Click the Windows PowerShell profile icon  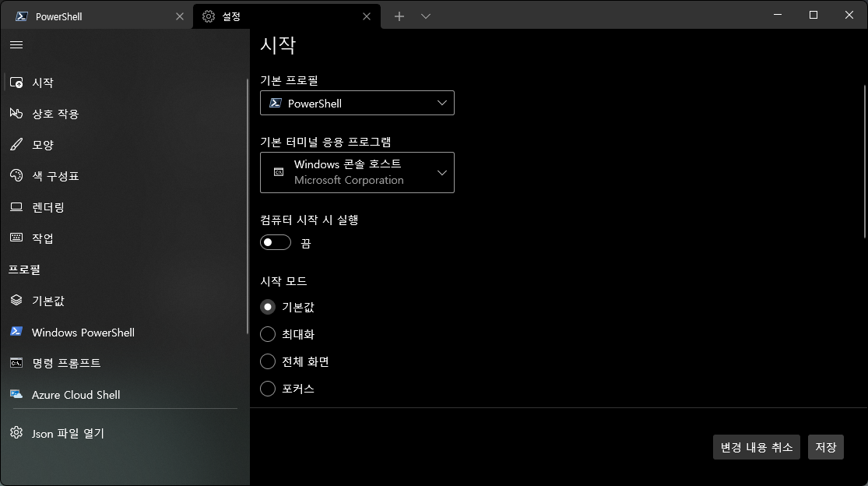coord(16,332)
